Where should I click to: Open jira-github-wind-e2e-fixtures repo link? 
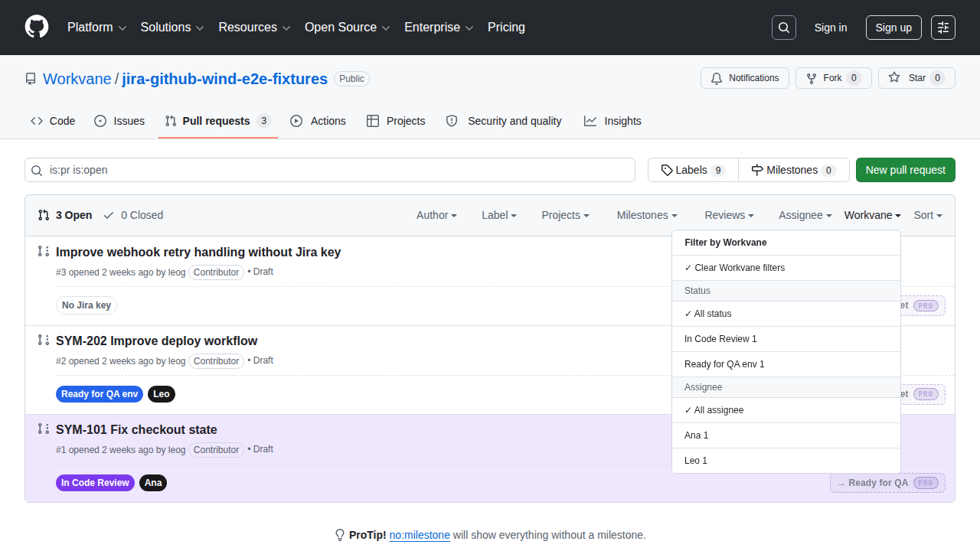pyautogui.click(x=225, y=79)
